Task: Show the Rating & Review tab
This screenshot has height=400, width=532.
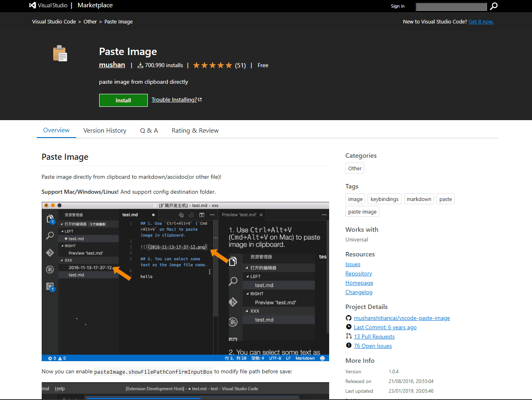Action: point(195,131)
